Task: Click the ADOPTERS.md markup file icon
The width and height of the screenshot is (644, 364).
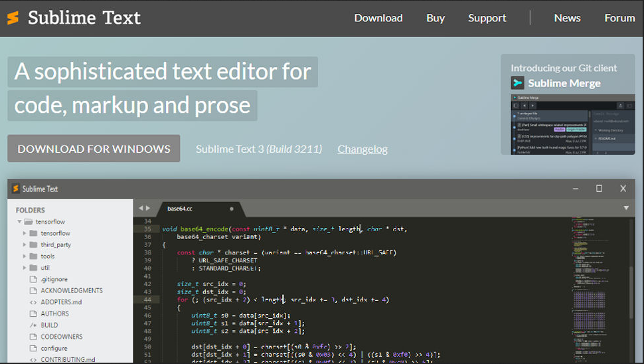Action: (33, 302)
